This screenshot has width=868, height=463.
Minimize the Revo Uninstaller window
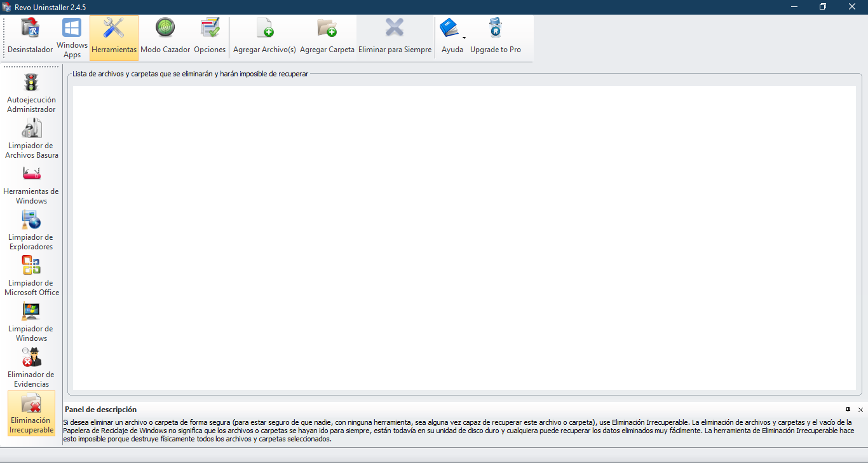pos(794,7)
